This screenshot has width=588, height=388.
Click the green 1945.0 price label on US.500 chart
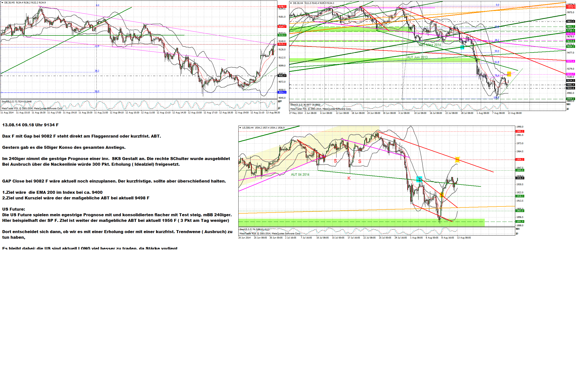pyautogui.click(x=520, y=170)
